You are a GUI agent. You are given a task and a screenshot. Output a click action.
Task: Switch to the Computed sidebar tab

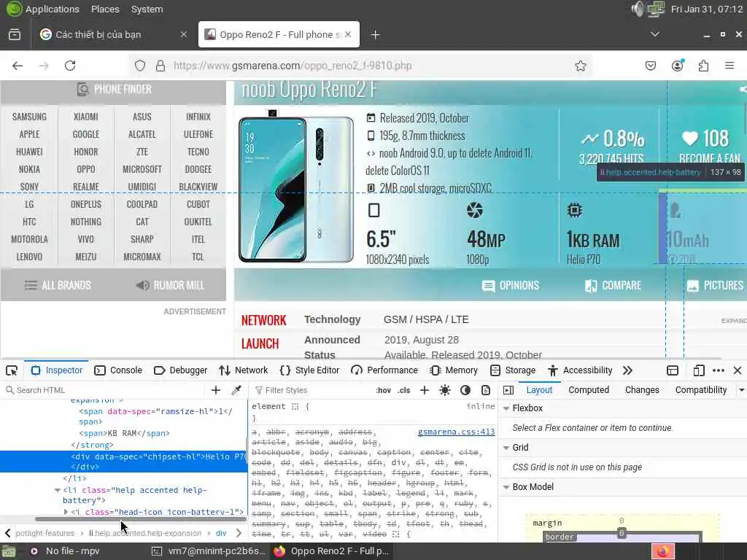(589, 390)
